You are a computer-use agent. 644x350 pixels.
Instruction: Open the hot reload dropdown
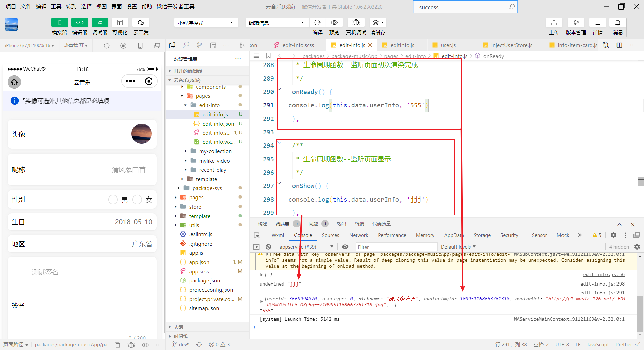(x=76, y=45)
